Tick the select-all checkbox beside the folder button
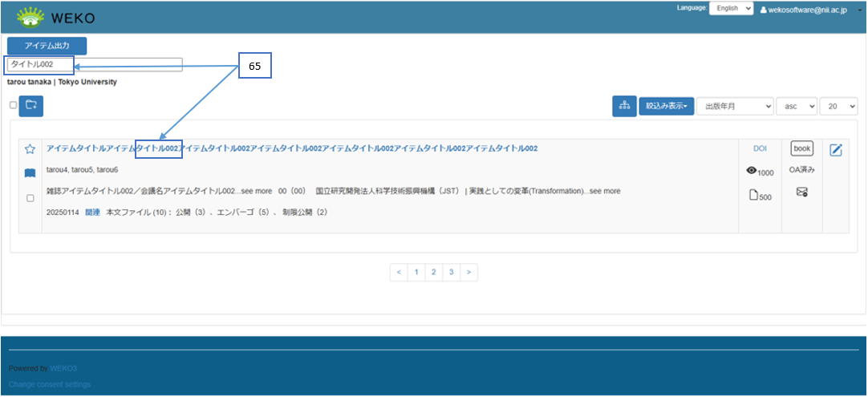This screenshot has width=868, height=397. [x=13, y=105]
